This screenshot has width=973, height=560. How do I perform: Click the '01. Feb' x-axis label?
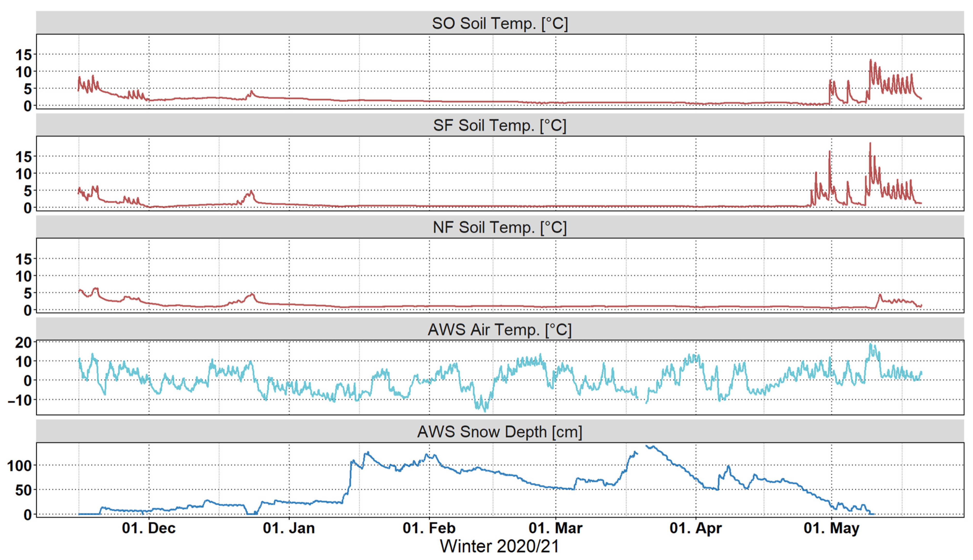click(429, 528)
